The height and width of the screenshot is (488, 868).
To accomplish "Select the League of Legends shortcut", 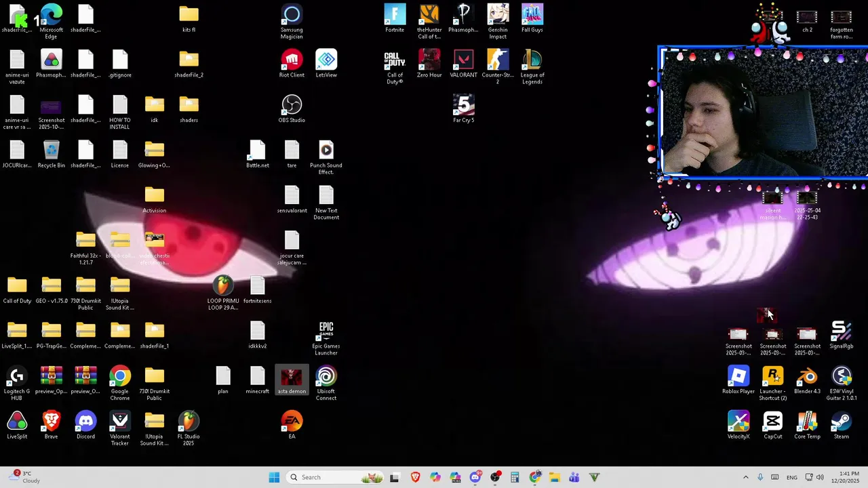I will click(x=532, y=66).
